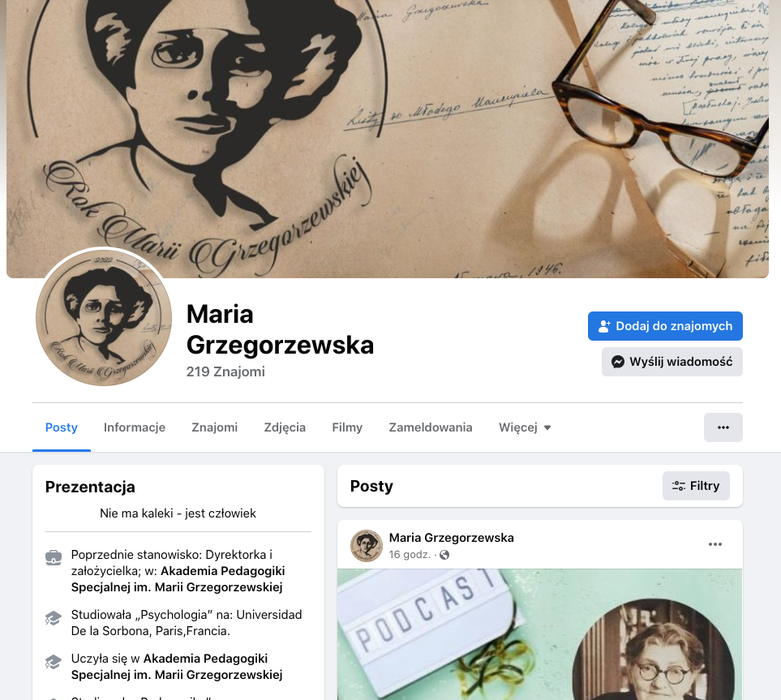Click the 219 Znajomi link
The image size is (781, 700).
(x=225, y=371)
